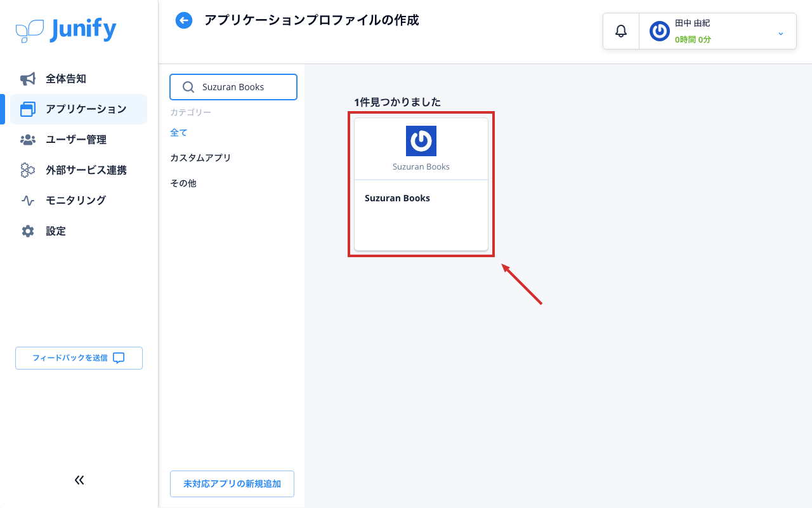
Task: Select the カスタムアプリ category filter
Action: point(200,157)
